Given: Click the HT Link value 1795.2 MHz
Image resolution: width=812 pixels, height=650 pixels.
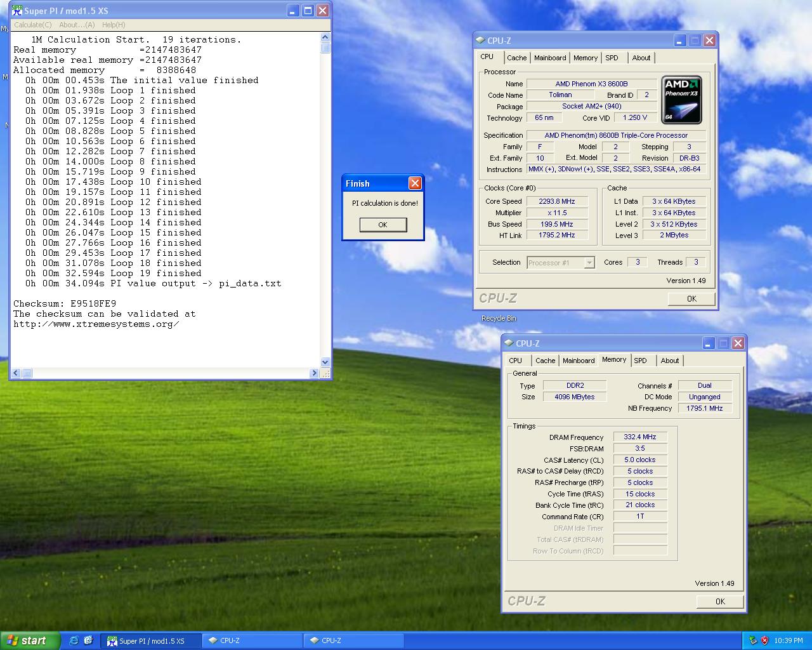Looking at the screenshot, I should [557, 235].
